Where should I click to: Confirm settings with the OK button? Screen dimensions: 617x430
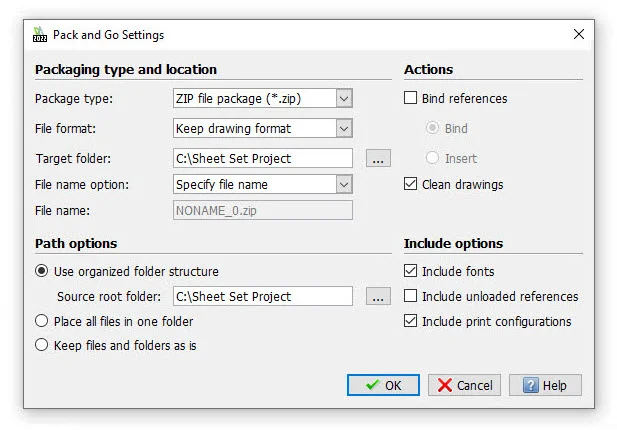[x=383, y=385]
